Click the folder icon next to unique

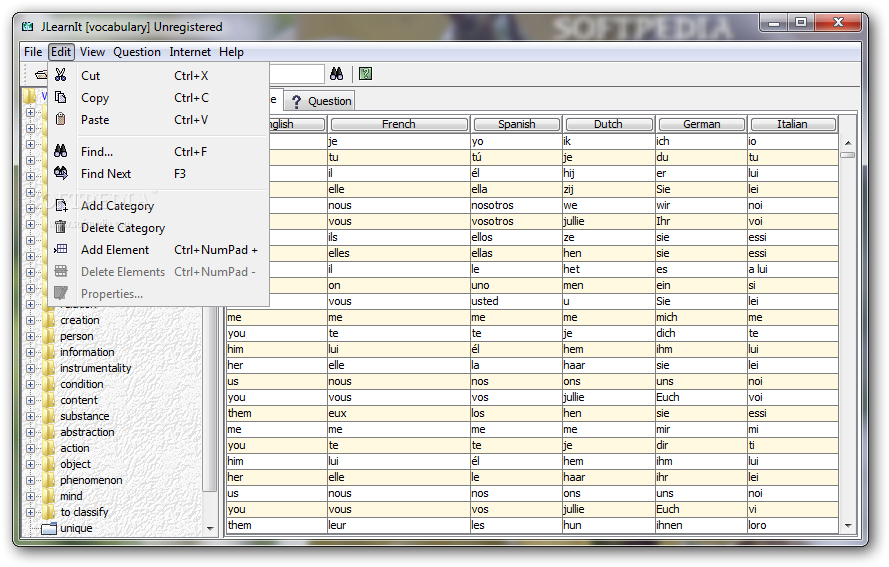coord(49,528)
